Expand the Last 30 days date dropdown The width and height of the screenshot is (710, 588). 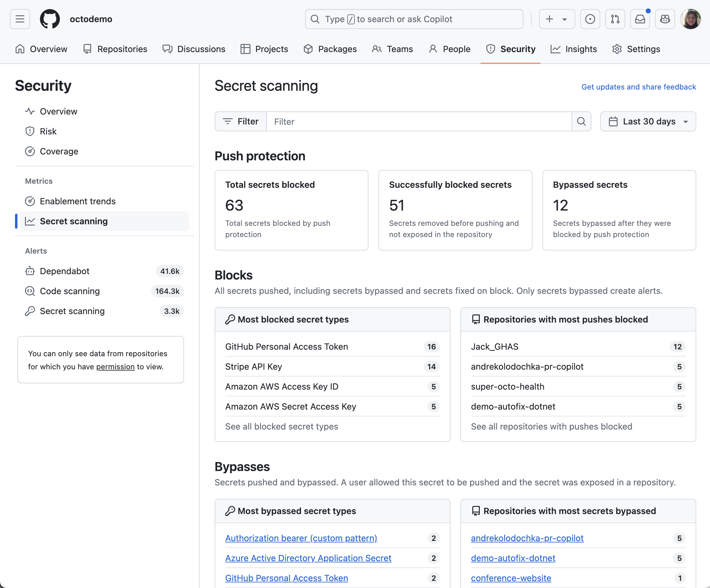pos(648,121)
